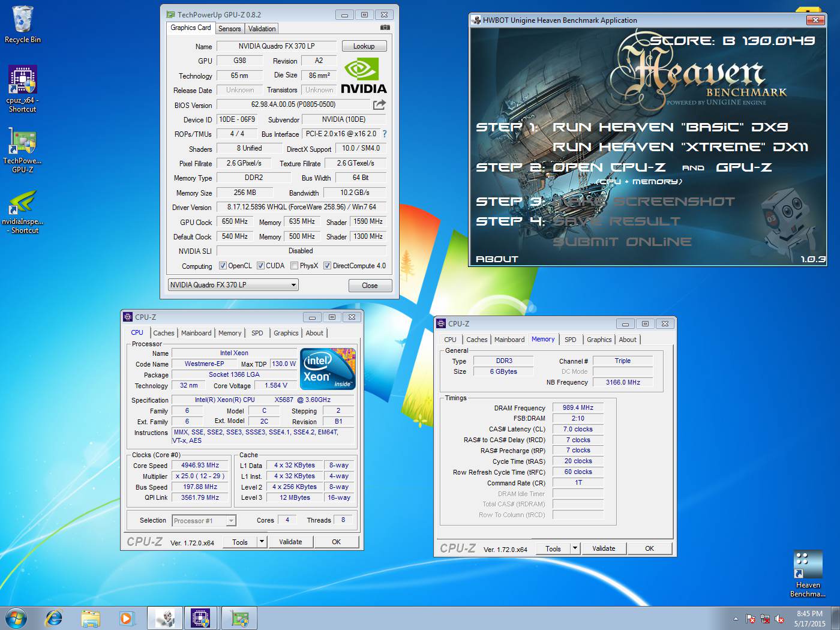Click the Core Speed value 4946.93 MHz
840x630 pixels.
tap(200, 465)
